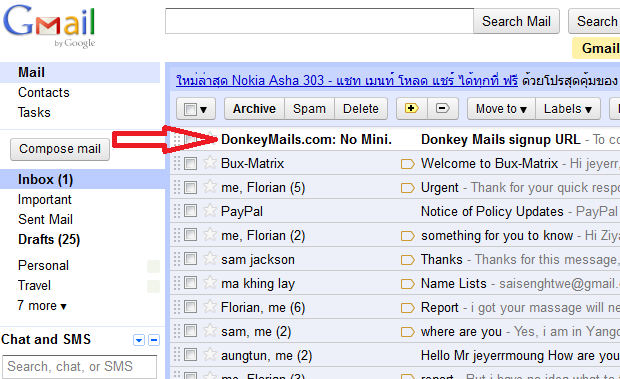Image resolution: width=620 pixels, height=379 pixels.
Task: Go to Contacts
Action: (43, 92)
